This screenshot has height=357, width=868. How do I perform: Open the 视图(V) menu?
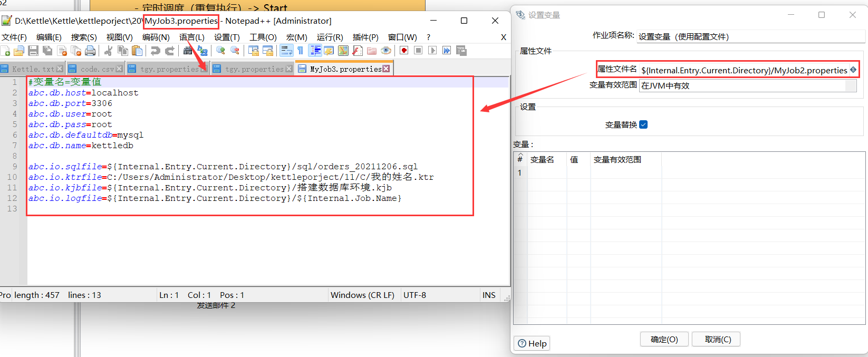pyautogui.click(x=120, y=37)
